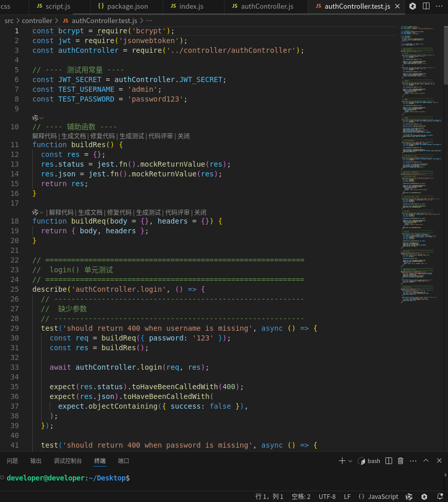Open the editor More Actions menu
Image resolution: width=448 pixels, height=502 pixels.
439,6
